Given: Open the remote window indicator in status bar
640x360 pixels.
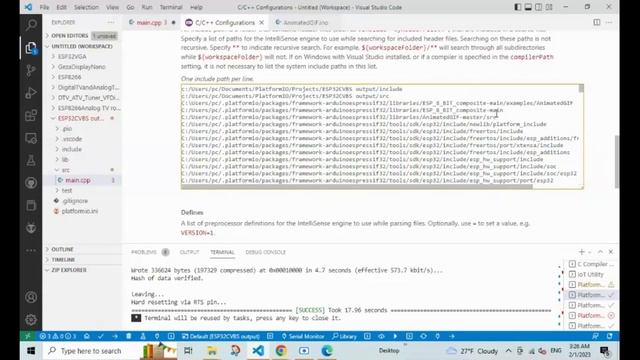Looking at the screenshot, I should point(28,336).
